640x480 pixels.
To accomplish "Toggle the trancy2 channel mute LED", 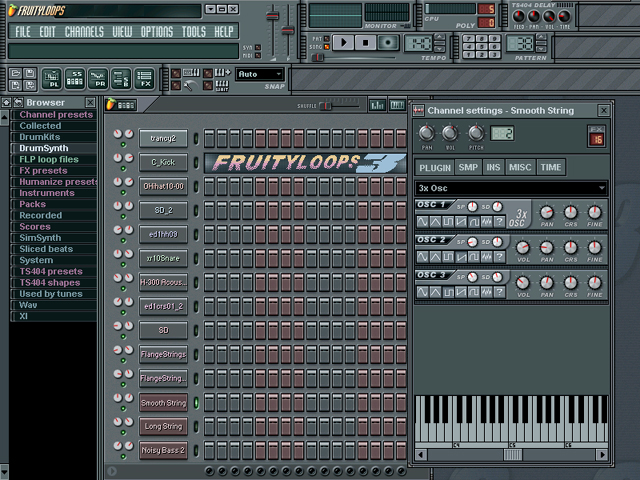I will point(123,144).
